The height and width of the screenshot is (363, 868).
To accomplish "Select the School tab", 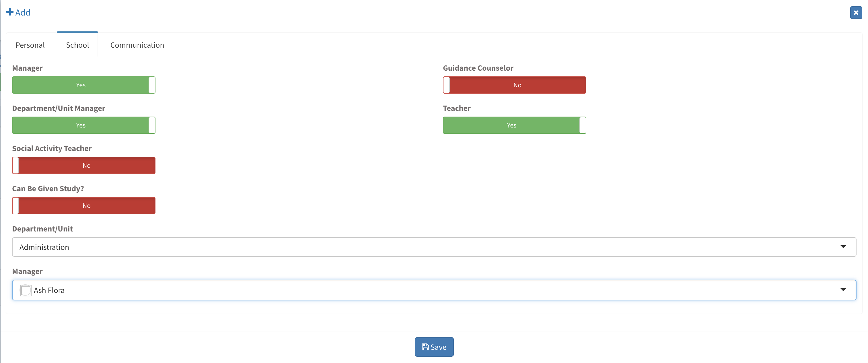I will point(77,45).
